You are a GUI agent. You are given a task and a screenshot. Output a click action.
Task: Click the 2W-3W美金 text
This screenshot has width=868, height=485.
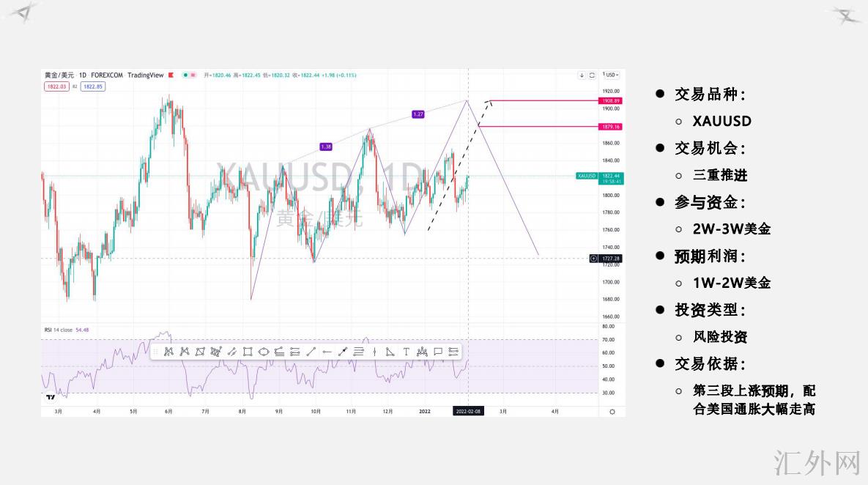732,229
